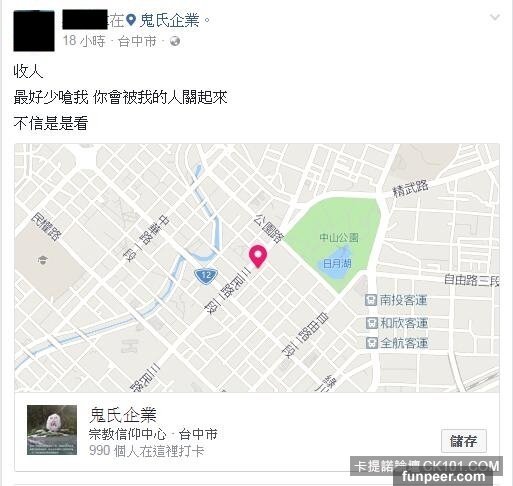This screenshot has width=513, height=486.
Task: Click the public globe privacy icon
Action: (x=175, y=41)
